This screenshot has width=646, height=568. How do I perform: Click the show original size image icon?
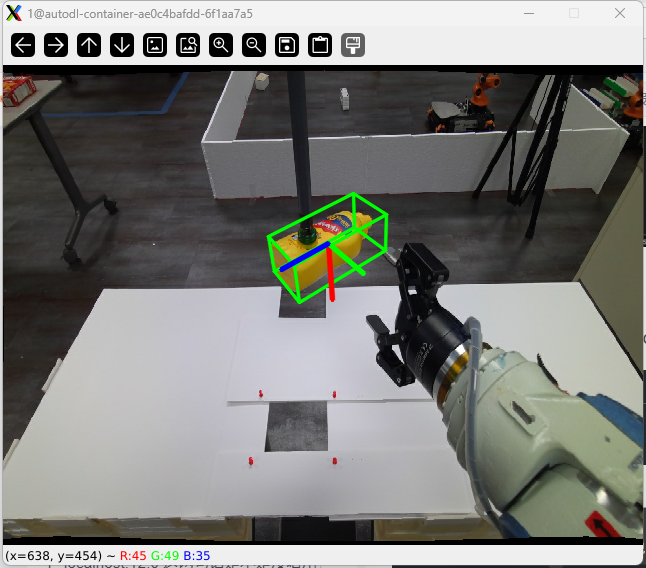pos(155,45)
